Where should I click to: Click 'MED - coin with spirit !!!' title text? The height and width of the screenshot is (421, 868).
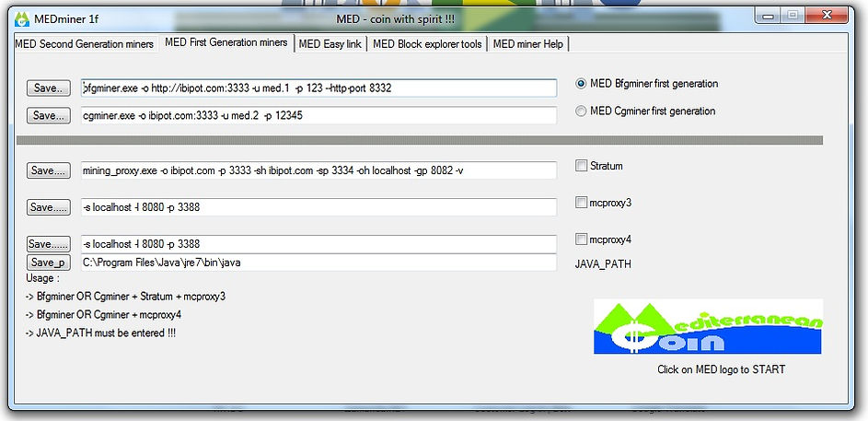click(x=396, y=18)
